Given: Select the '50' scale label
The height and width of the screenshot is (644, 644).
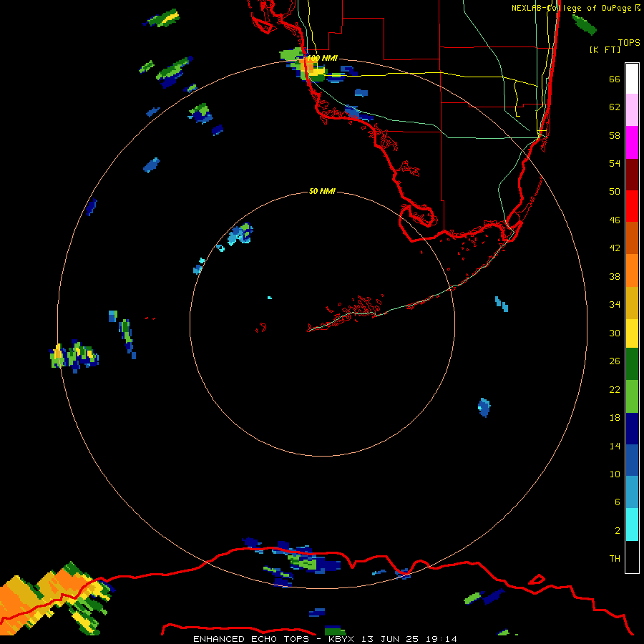Looking at the screenshot, I should click(615, 192).
